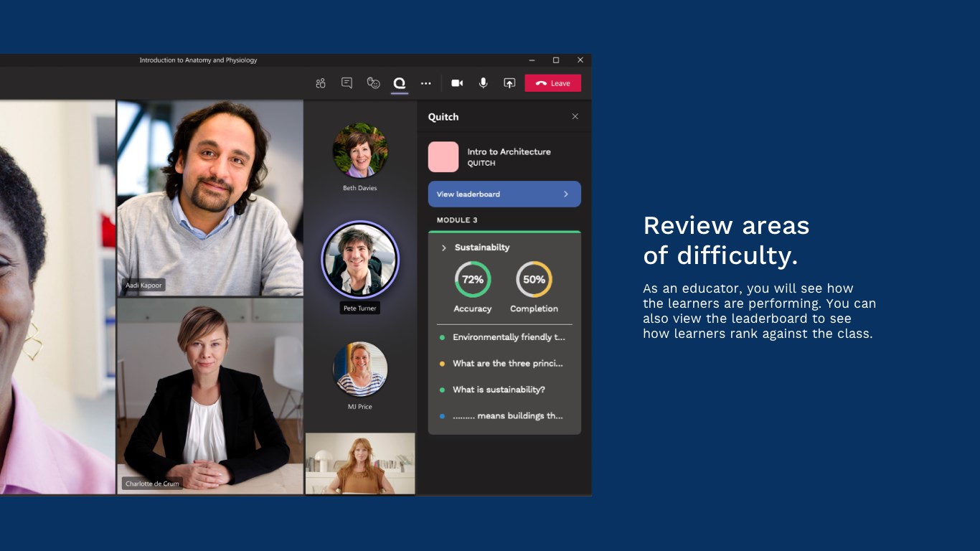Click the MODULE 3 heading
This screenshot has height=551, width=980.
tap(457, 220)
